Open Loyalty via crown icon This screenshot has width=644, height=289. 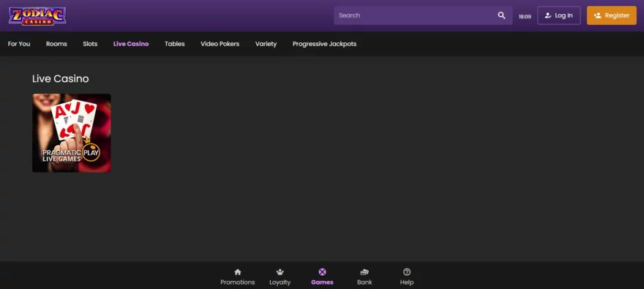click(280, 271)
